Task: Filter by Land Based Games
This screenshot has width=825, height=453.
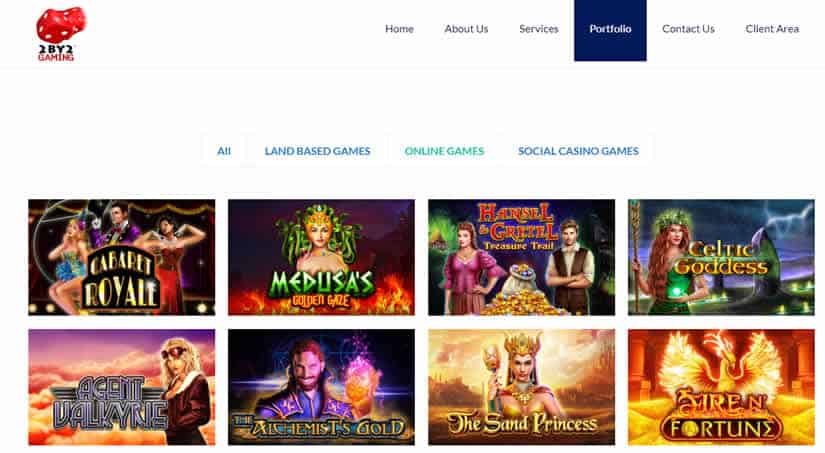Action: [x=317, y=151]
